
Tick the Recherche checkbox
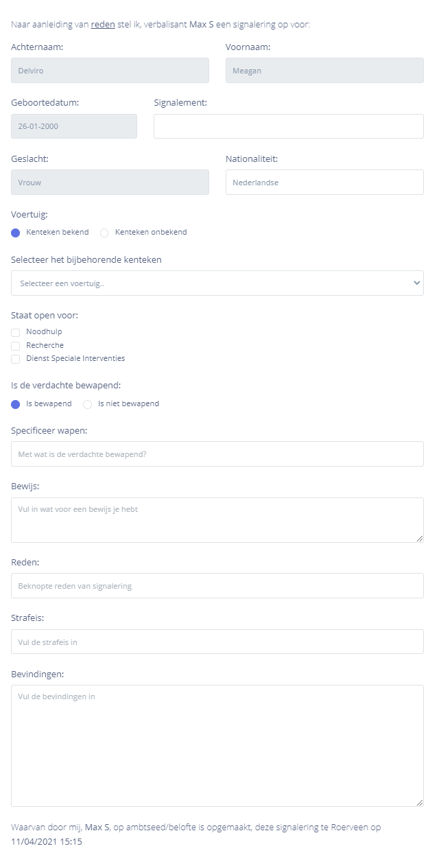point(16,346)
